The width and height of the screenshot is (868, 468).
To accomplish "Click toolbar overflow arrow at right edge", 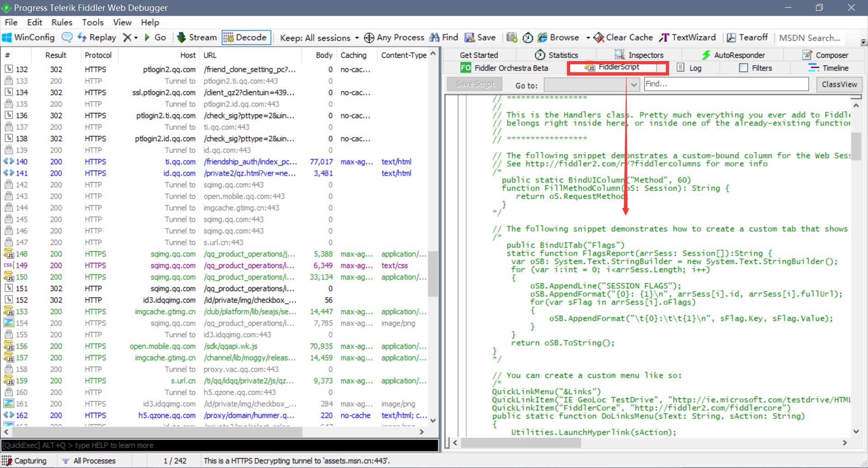I will coord(863,42).
